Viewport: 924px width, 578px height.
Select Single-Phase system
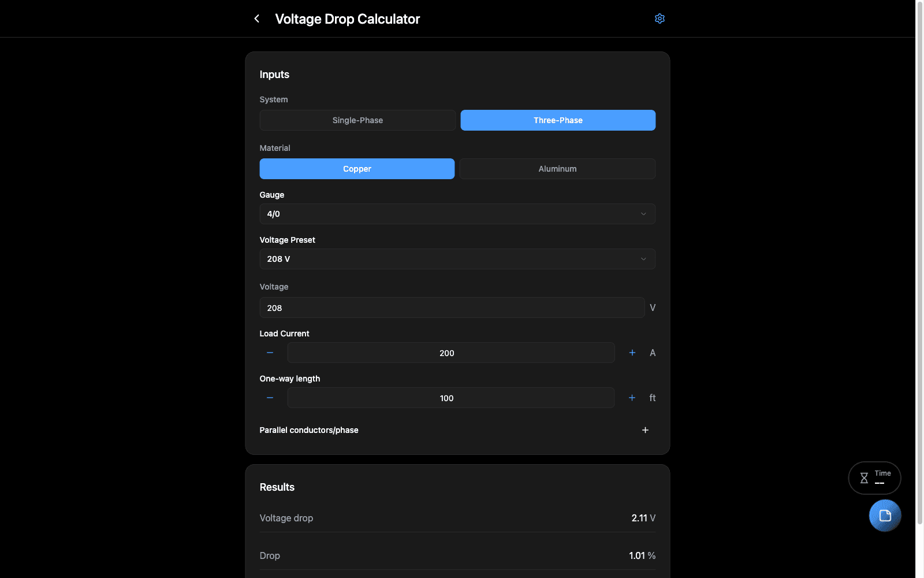[357, 120]
